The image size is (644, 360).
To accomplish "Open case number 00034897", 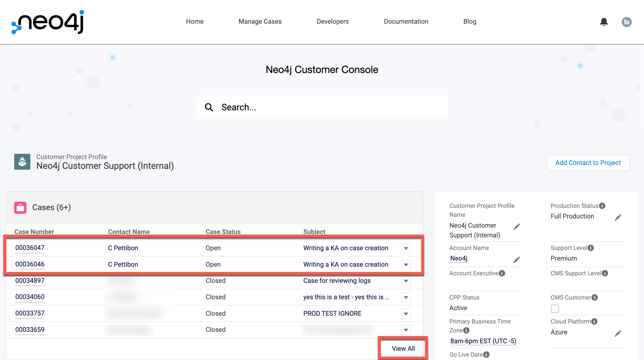I will coord(30,281).
